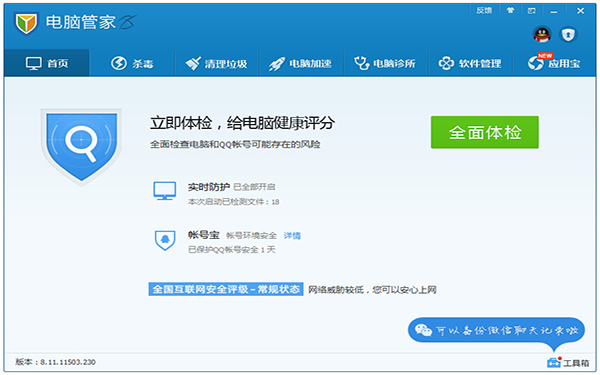The height and width of the screenshot is (375, 600).
Task: Click the WeChat icon in the bubble
Action: [423, 330]
